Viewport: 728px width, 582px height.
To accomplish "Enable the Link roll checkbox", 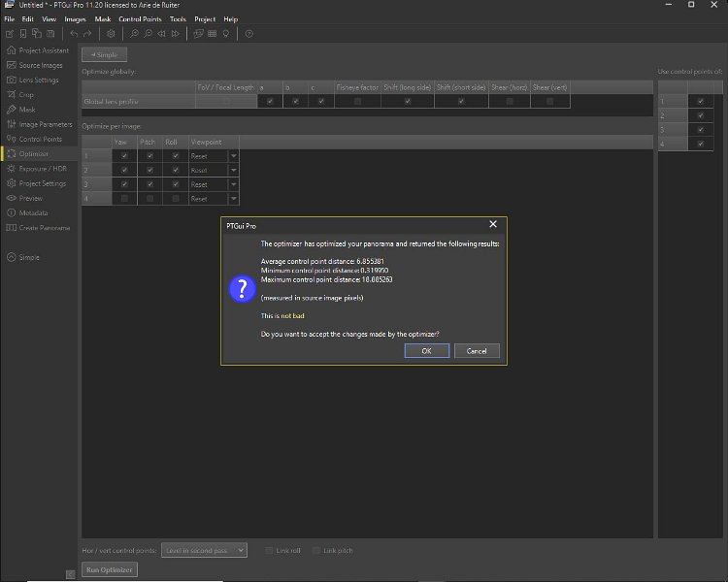I will [269, 550].
